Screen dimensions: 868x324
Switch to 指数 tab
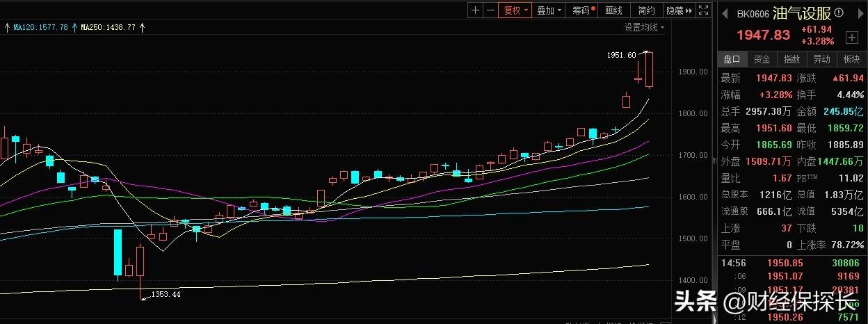click(x=791, y=60)
